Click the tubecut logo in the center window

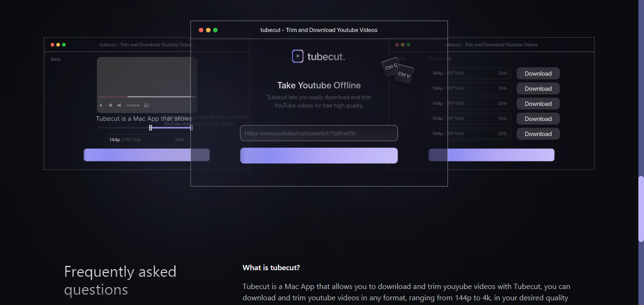tap(319, 56)
